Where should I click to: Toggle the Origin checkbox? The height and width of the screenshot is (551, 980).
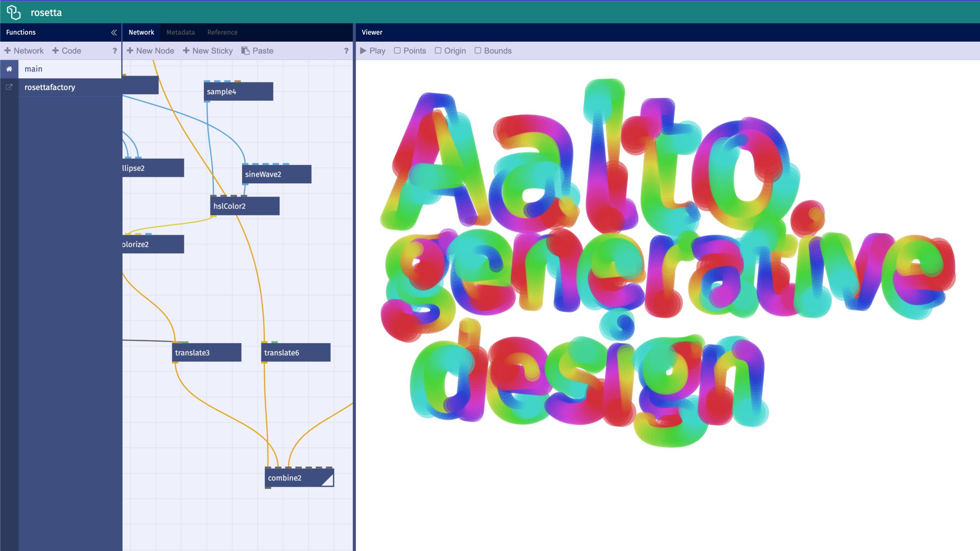(438, 51)
